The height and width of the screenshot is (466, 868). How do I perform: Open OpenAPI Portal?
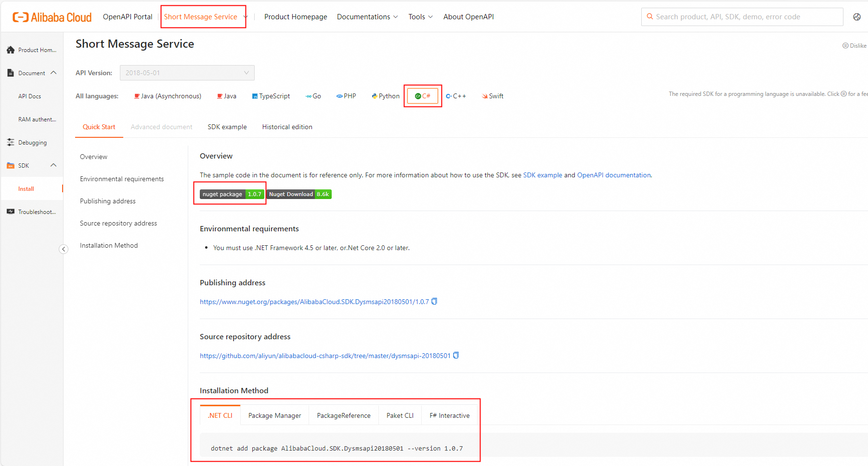(128, 17)
